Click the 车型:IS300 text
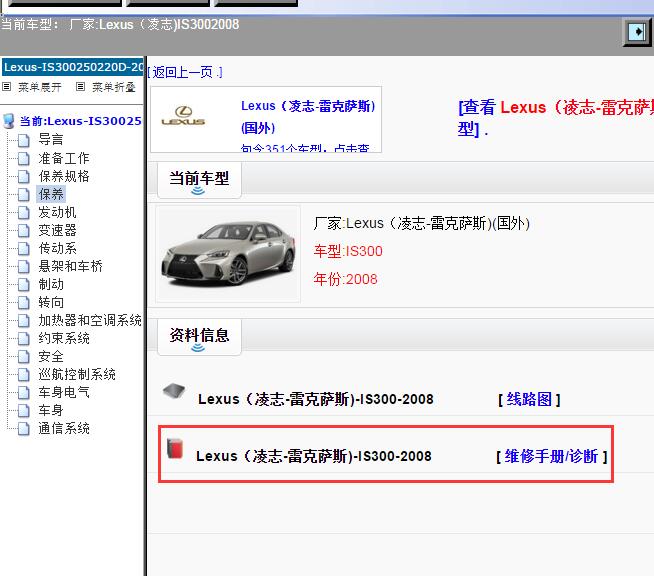 pos(348,251)
